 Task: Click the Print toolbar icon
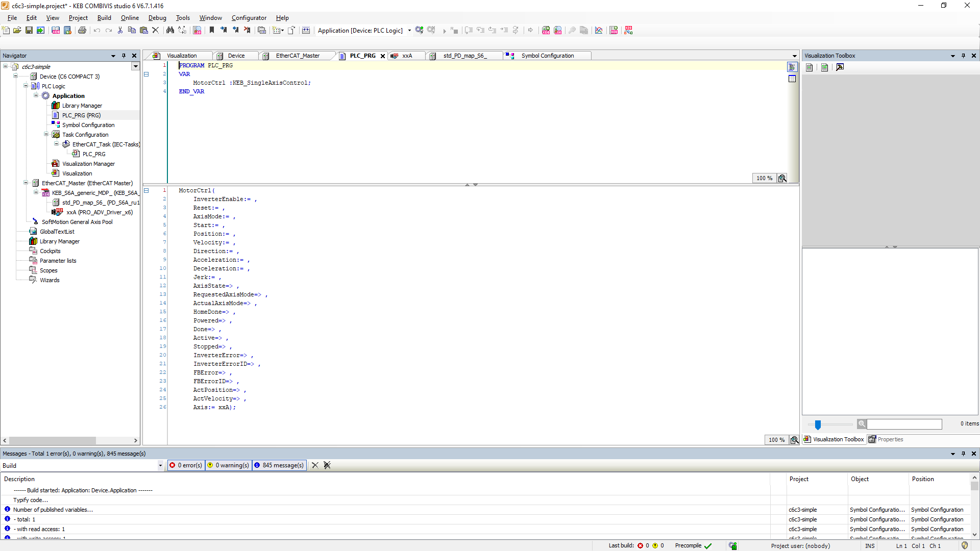pyautogui.click(x=82, y=31)
